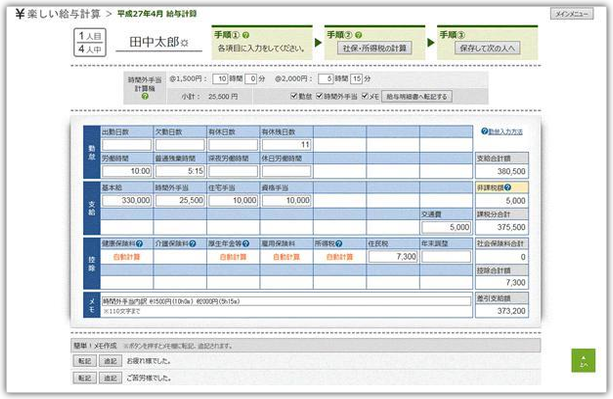613x399 pixels.
Task: Click the 欠勤日数 input field
Action: [180, 145]
